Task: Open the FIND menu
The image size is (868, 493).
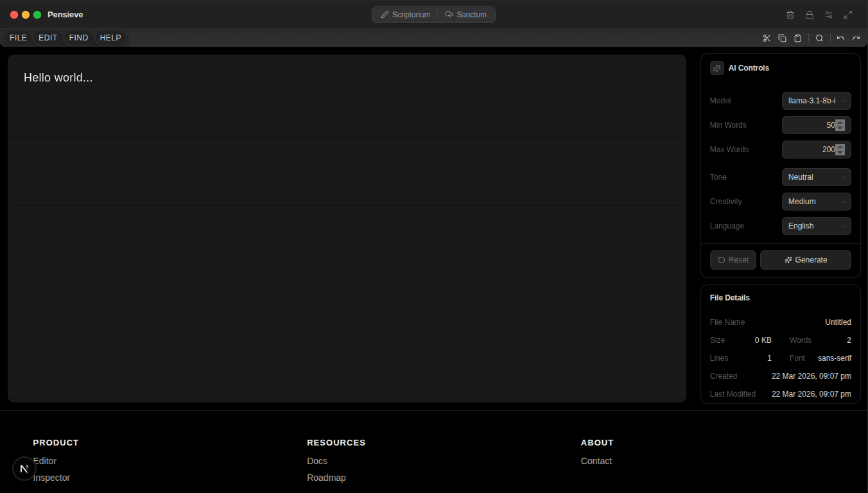Action: (78, 38)
